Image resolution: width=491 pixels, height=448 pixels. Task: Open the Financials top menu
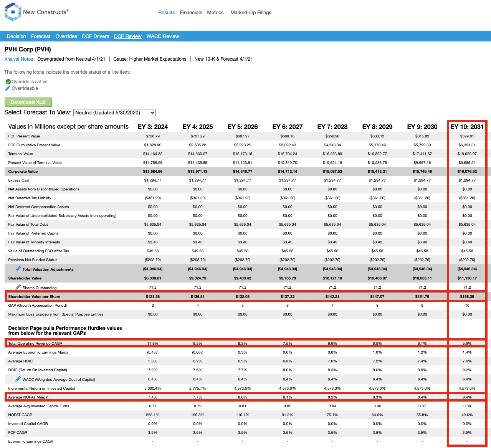click(x=191, y=13)
